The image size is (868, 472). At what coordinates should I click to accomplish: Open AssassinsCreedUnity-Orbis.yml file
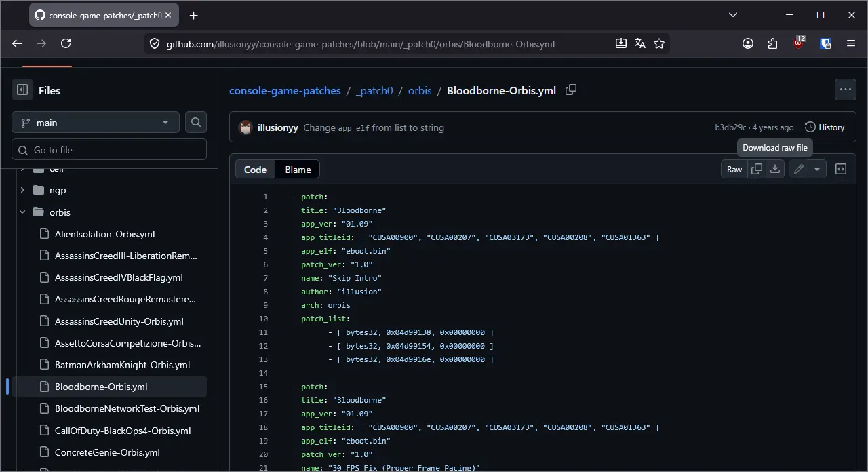[x=119, y=321]
